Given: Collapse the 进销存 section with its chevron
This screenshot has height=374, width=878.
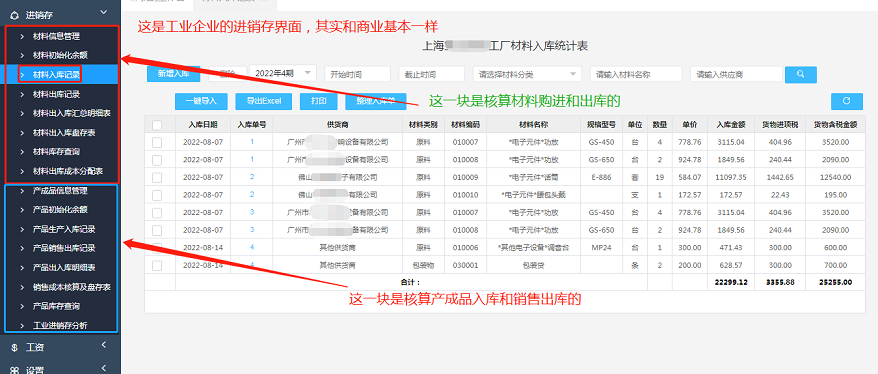Looking at the screenshot, I should [102, 12].
